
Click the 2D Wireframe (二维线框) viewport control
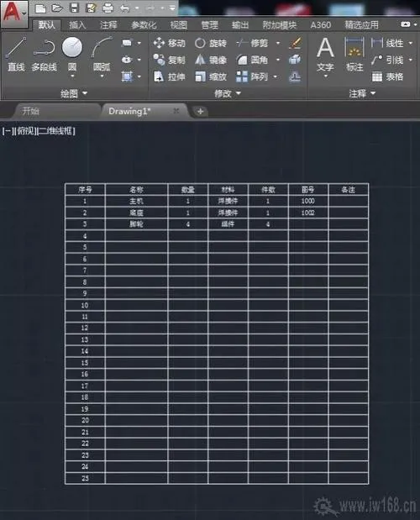click(x=55, y=131)
